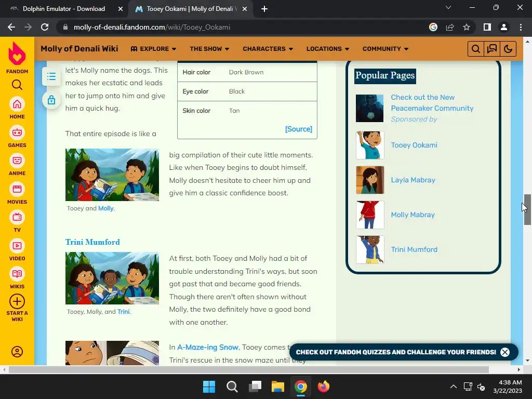
Task: Reload the page
Action: [x=45, y=27]
